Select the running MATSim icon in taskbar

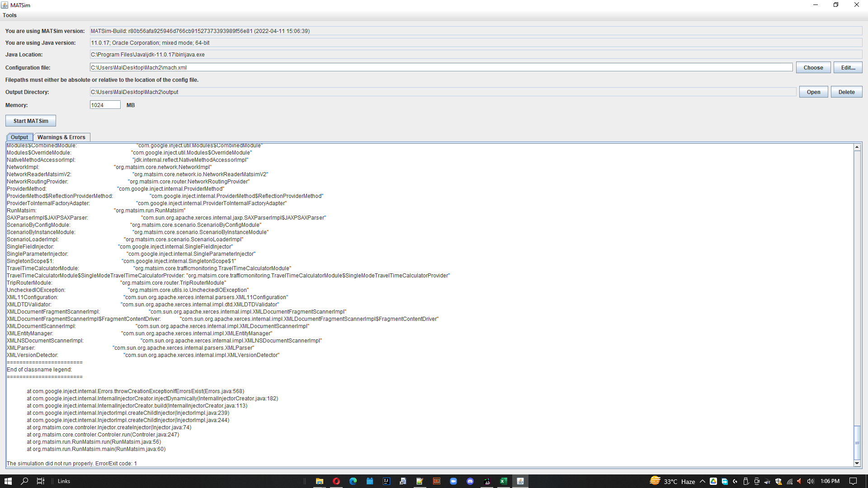(x=520, y=481)
